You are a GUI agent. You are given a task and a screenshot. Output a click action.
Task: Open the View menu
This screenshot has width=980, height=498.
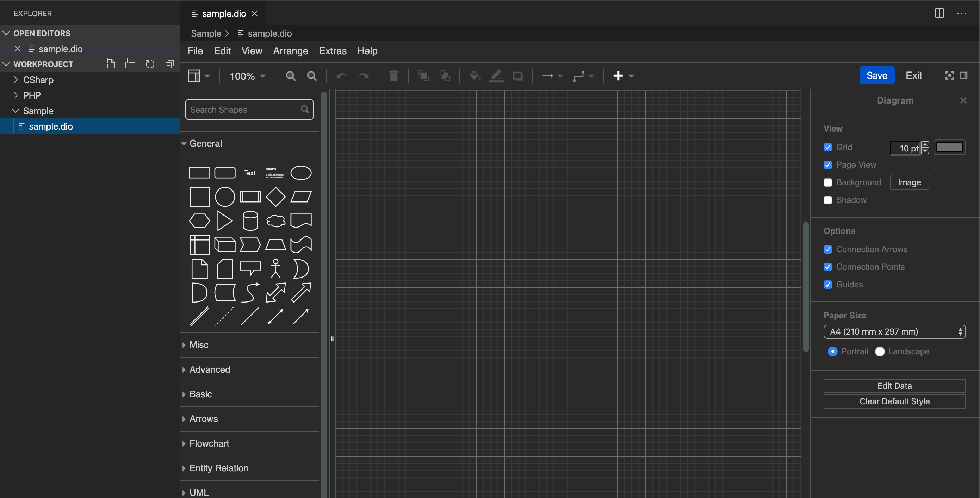tap(252, 51)
